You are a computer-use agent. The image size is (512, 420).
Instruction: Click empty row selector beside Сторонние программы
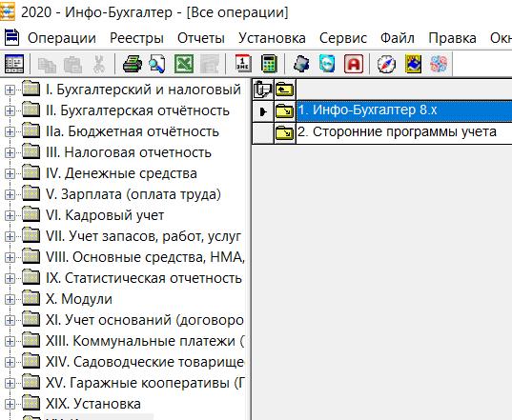pyautogui.click(x=263, y=132)
